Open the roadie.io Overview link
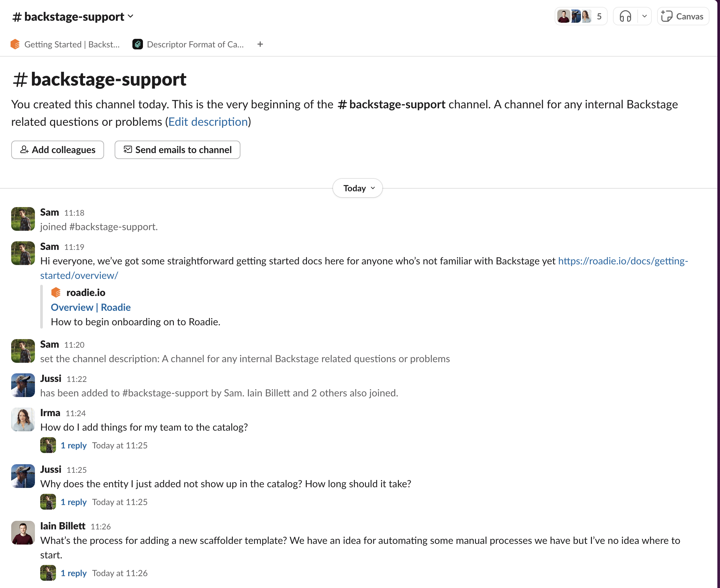This screenshot has width=720, height=588. click(x=90, y=307)
